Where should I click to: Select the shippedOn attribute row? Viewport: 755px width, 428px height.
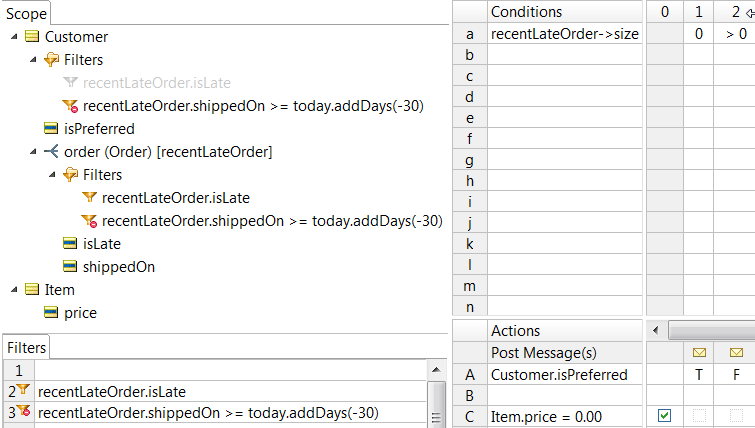119,267
